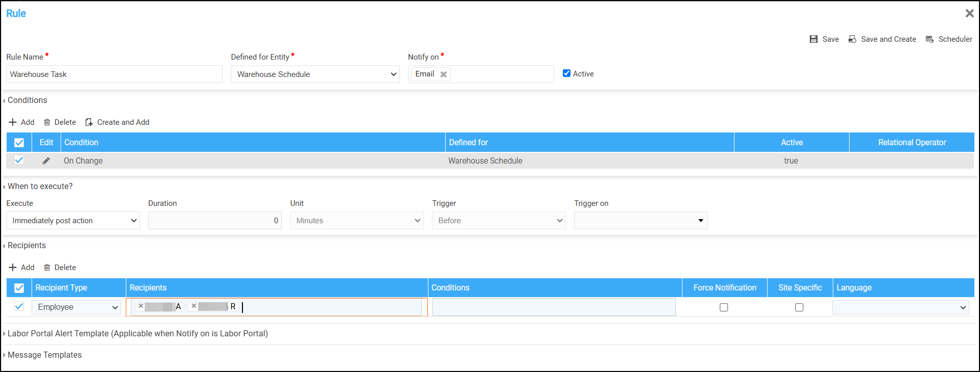Check the Site Specific checkbox
This screenshot has width=980, height=372.
coord(799,307)
